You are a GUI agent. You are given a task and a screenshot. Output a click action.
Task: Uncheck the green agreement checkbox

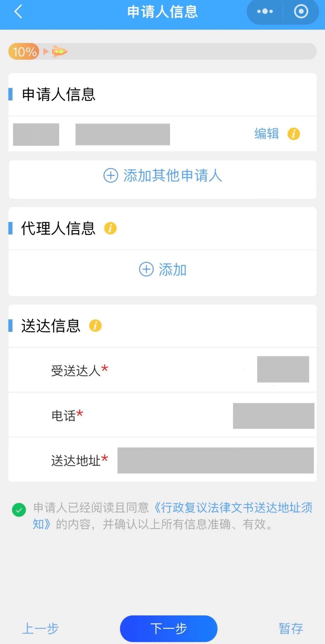click(x=19, y=510)
